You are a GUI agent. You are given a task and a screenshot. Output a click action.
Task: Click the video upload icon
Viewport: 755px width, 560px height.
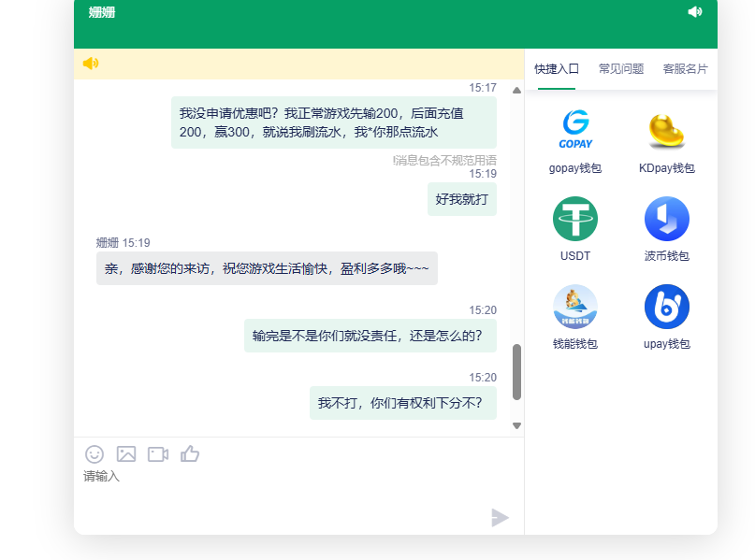tap(158, 454)
